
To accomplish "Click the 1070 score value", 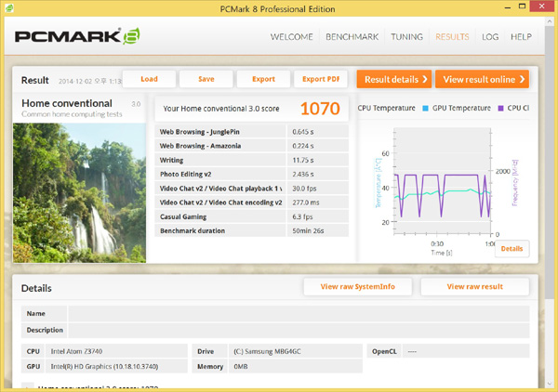I will click(320, 109).
